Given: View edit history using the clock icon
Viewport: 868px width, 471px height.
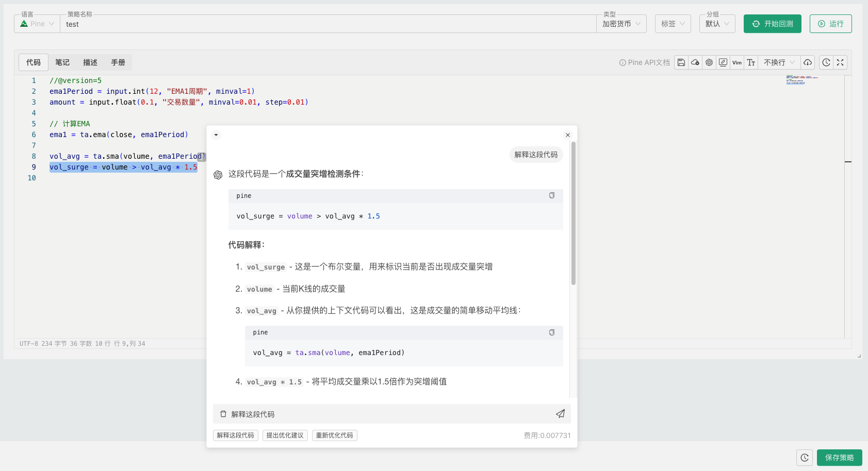Looking at the screenshot, I should point(827,62).
